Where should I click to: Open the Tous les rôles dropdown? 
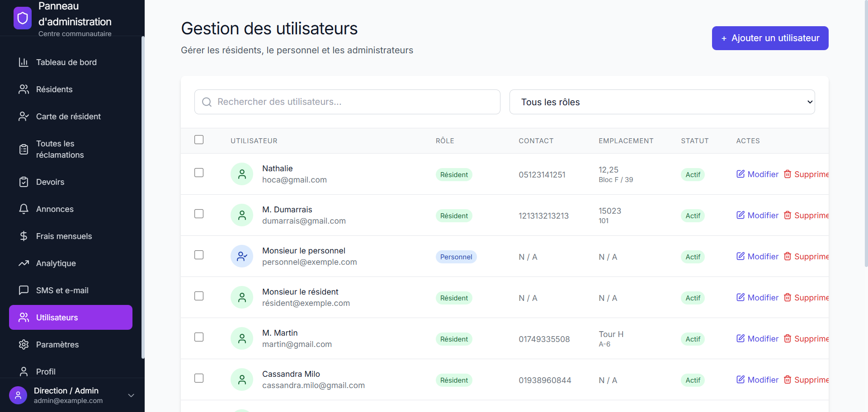click(x=662, y=102)
